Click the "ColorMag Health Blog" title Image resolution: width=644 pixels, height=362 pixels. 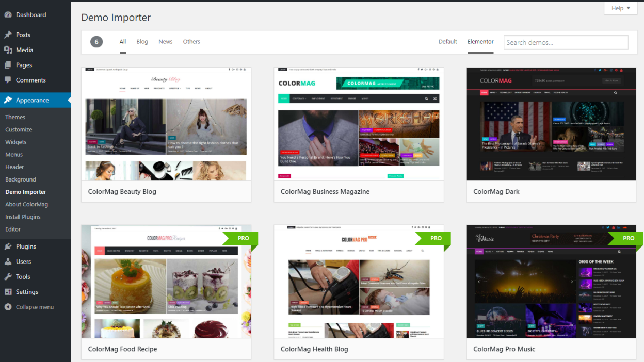(x=314, y=349)
